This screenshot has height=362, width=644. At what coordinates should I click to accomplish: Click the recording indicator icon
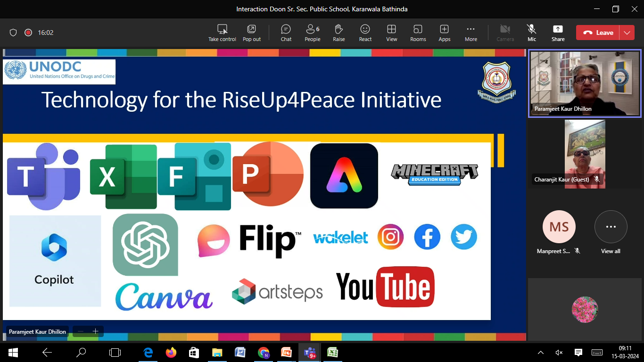point(28,33)
